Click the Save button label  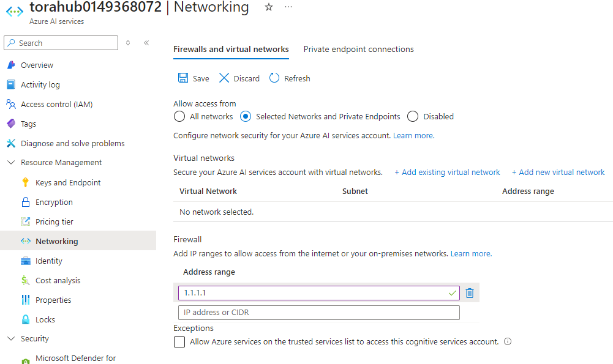tap(201, 78)
